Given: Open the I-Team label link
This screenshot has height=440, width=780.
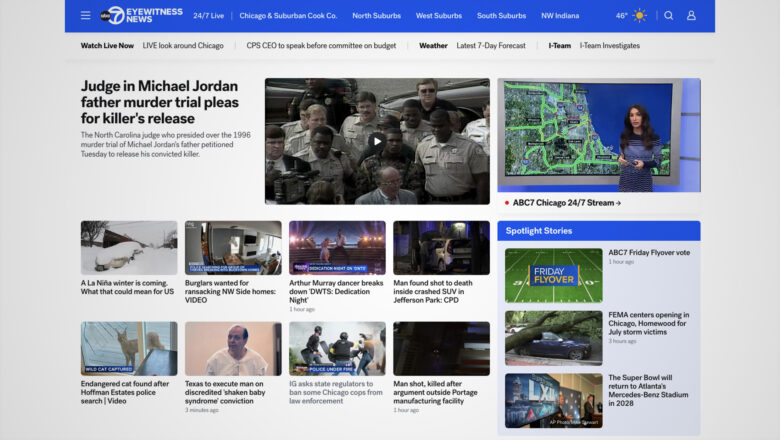Looking at the screenshot, I should point(560,45).
